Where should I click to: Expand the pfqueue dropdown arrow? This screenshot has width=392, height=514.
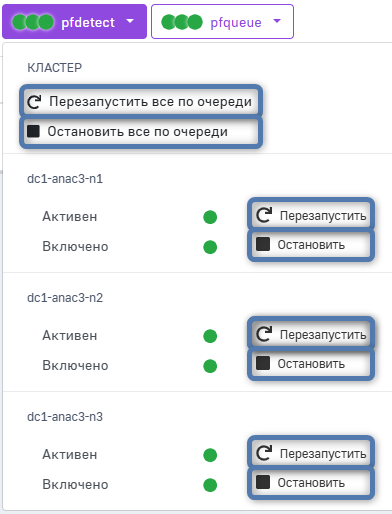pyautogui.click(x=277, y=21)
